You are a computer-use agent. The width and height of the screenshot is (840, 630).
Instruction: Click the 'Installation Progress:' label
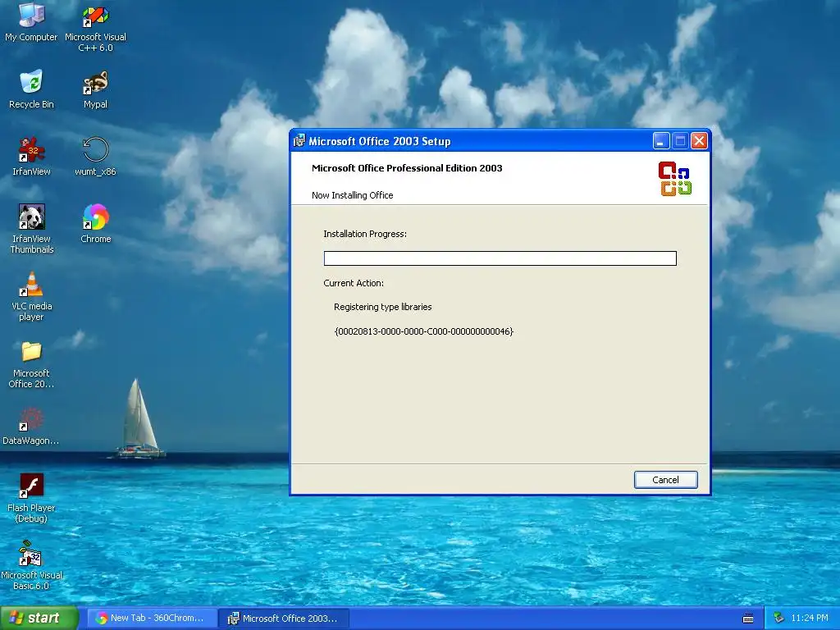coord(365,234)
